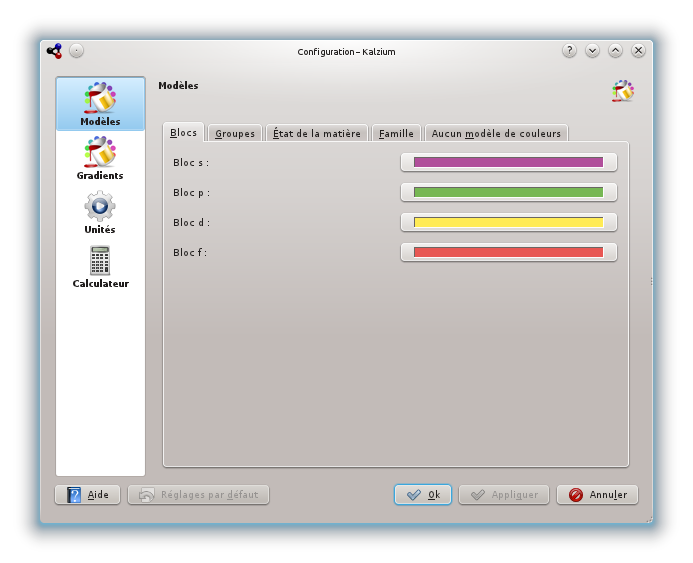Switch to the Blocs tab
The height and width of the screenshot is (563, 693).
[x=184, y=133]
